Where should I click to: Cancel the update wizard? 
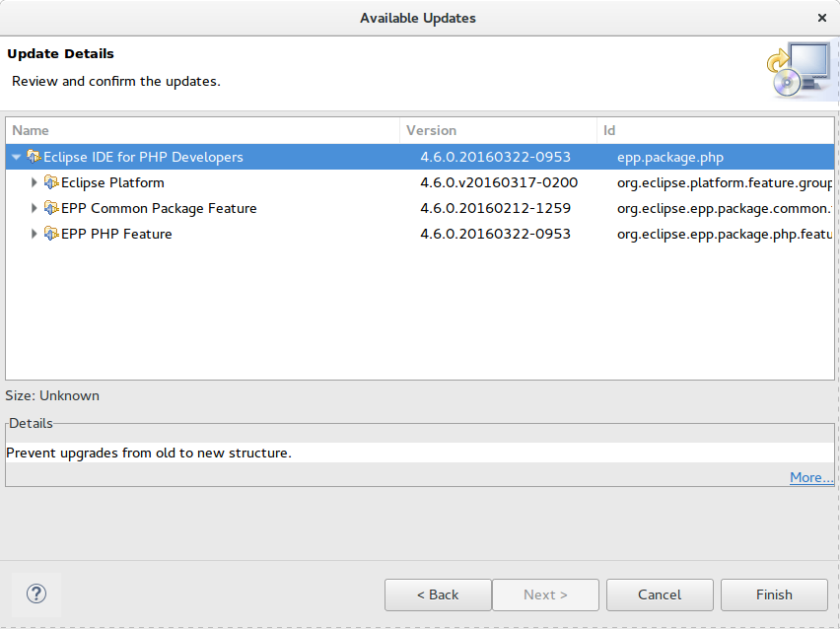(660, 594)
